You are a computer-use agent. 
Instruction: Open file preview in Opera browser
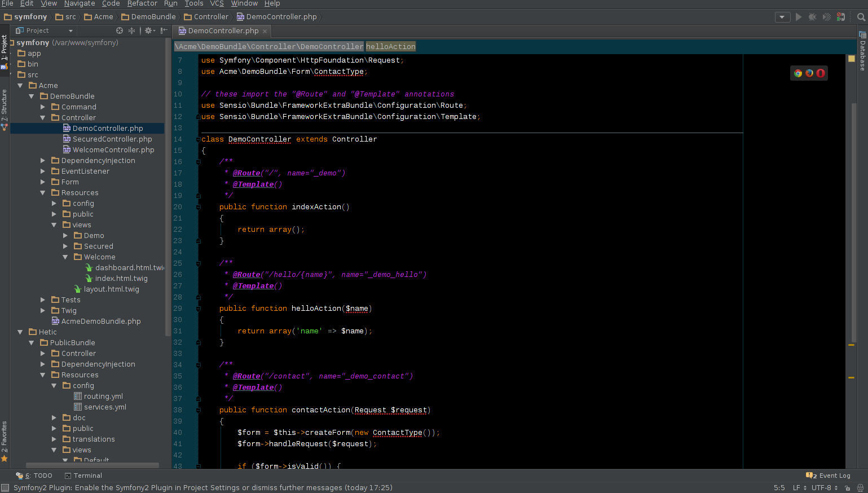821,73
